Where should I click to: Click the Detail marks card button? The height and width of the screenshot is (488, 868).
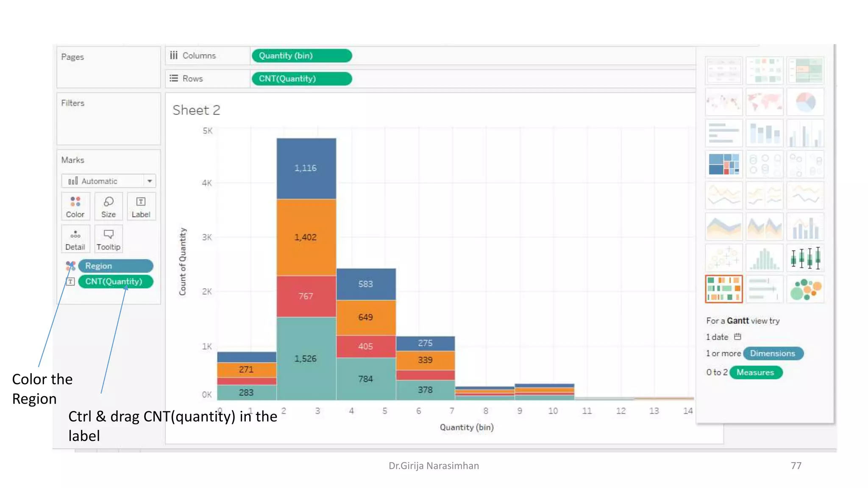coord(75,239)
